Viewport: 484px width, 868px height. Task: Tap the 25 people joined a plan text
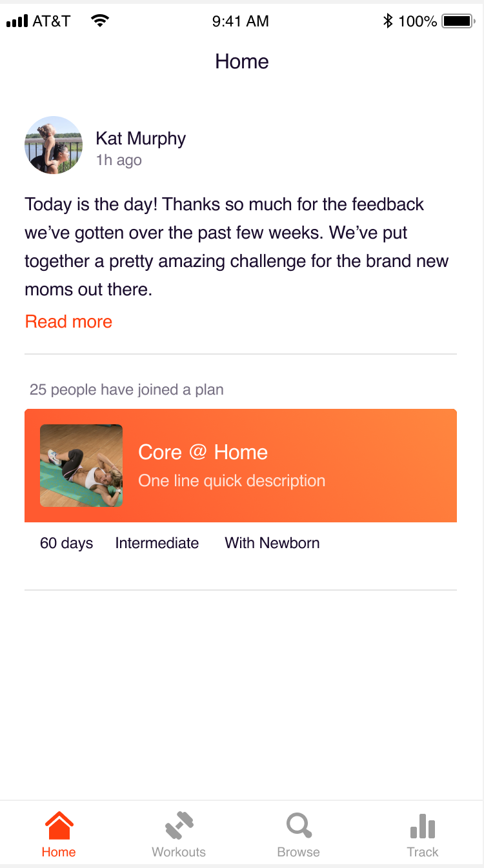pos(126,390)
